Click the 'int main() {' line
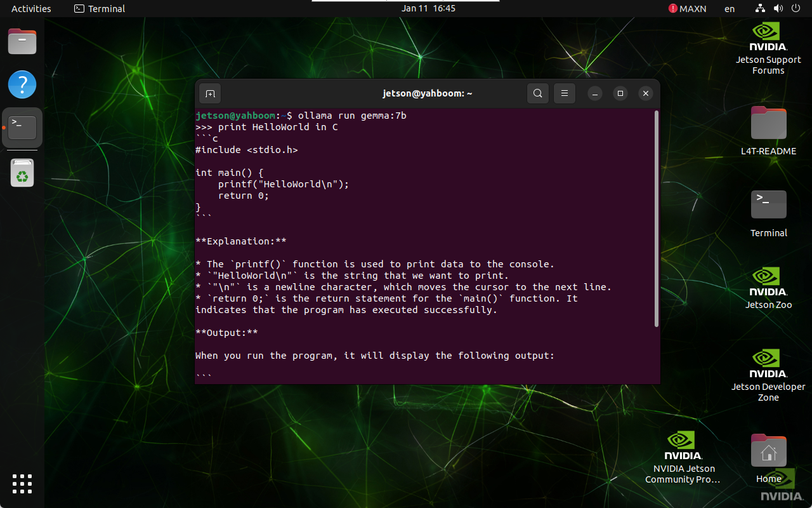This screenshot has height=508, width=812. [230, 173]
